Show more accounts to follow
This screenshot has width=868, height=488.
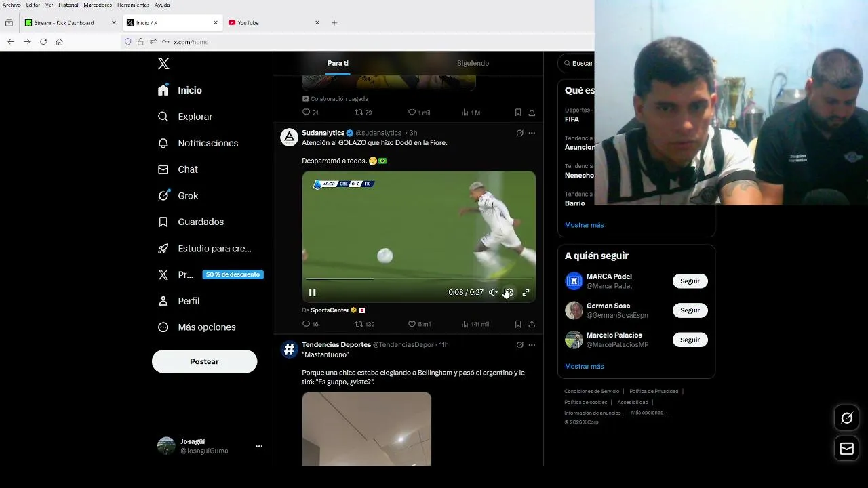[x=584, y=367]
